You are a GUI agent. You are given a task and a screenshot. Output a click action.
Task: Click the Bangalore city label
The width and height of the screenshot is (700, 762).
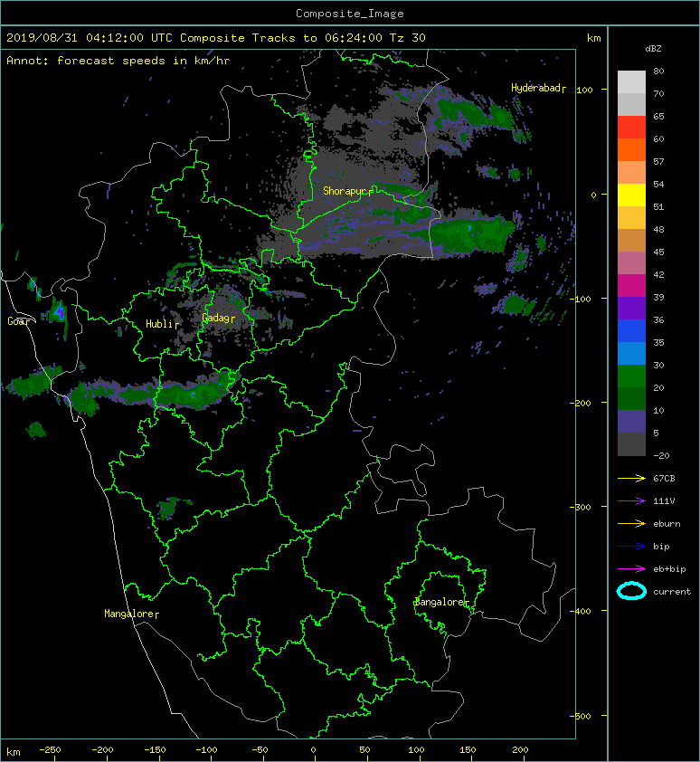pos(441,602)
